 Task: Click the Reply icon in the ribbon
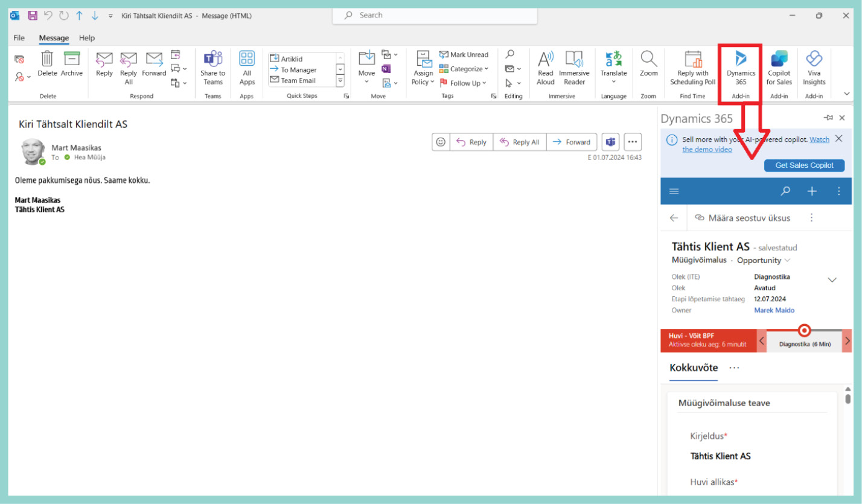pyautogui.click(x=104, y=59)
